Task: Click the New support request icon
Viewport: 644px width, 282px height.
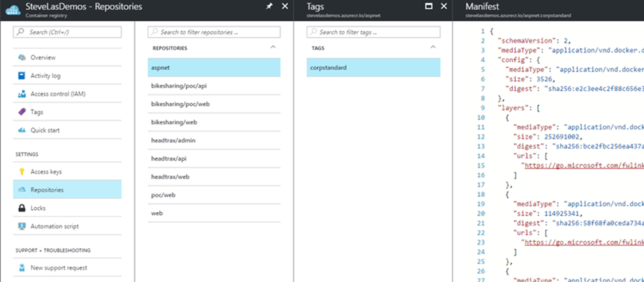Action: (x=21, y=268)
